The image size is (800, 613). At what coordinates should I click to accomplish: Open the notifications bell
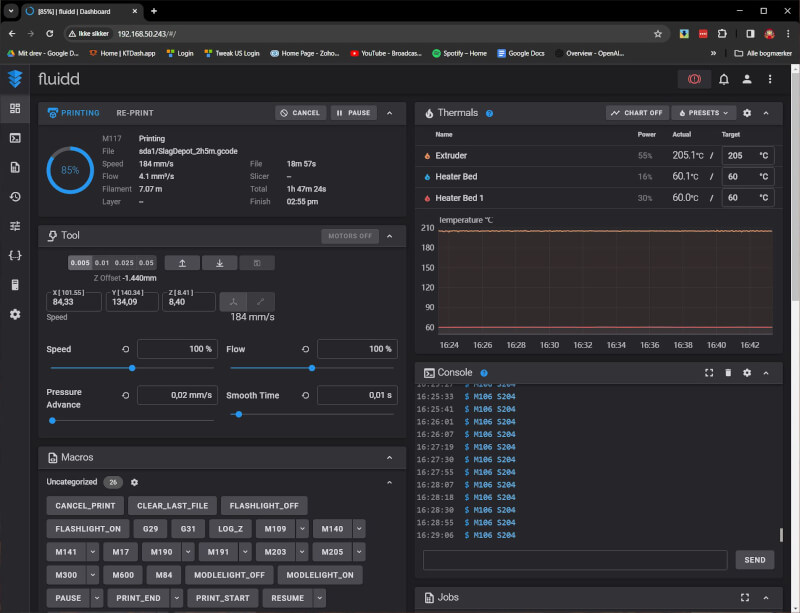(723, 79)
